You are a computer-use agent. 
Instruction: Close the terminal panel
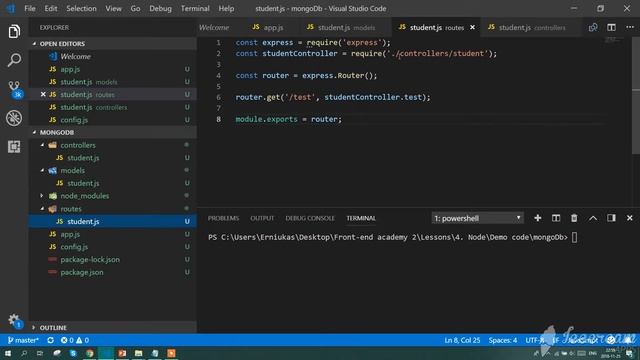pos(629,218)
